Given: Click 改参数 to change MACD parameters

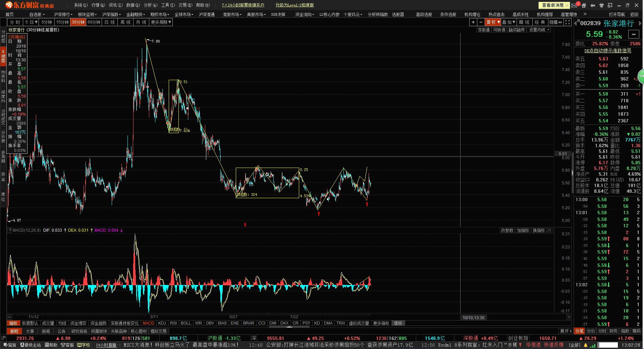Looking at the screenshot, I should (507, 230).
